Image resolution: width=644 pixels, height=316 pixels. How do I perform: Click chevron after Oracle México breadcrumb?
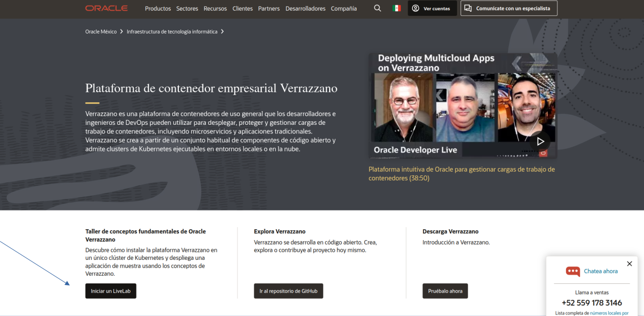[x=122, y=32]
